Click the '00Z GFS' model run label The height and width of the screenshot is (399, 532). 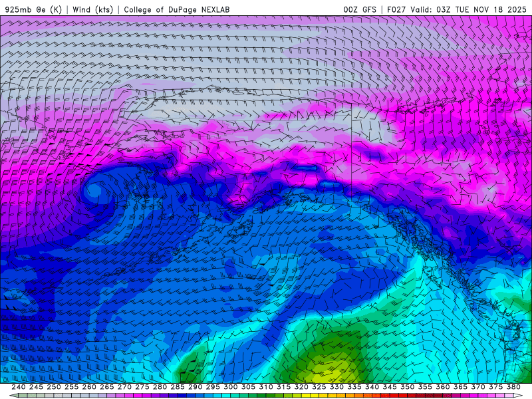(360, 9)
